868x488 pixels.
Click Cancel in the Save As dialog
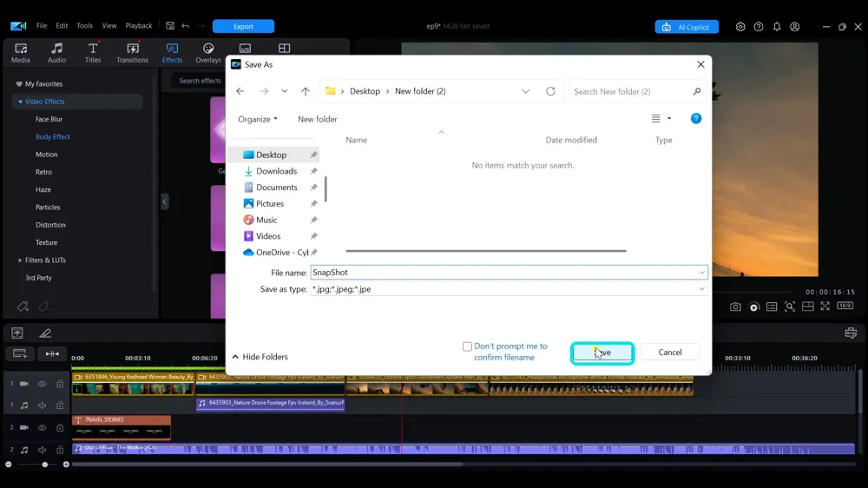pos(670,353)
